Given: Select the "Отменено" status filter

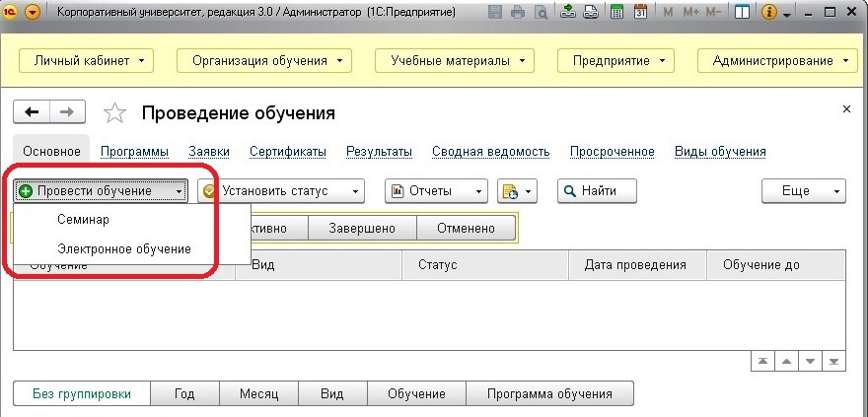Looking at the screenshot, I should [467, 228].
